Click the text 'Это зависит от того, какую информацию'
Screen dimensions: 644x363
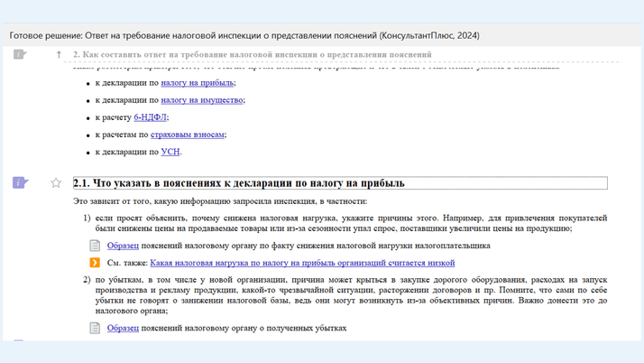[x=220, y=201]
